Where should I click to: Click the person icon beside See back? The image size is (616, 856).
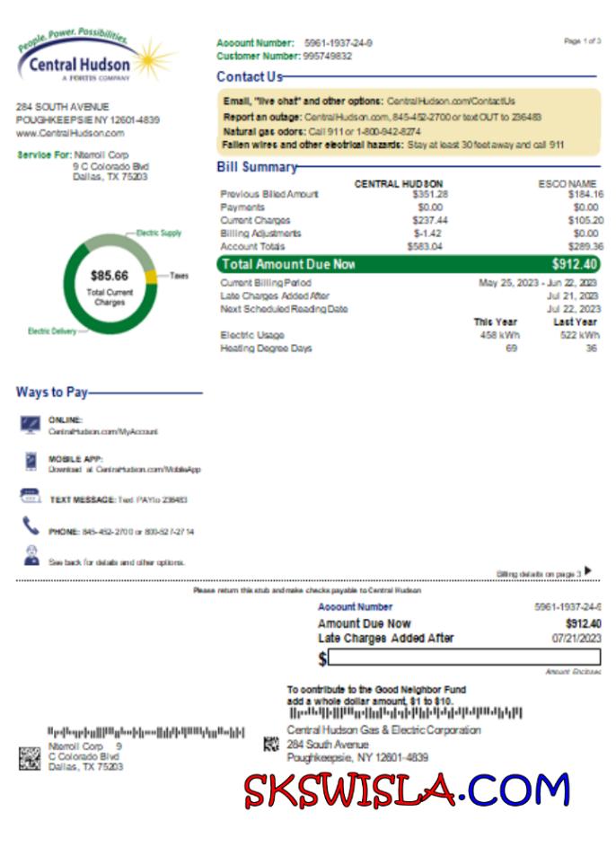point(31,556)
